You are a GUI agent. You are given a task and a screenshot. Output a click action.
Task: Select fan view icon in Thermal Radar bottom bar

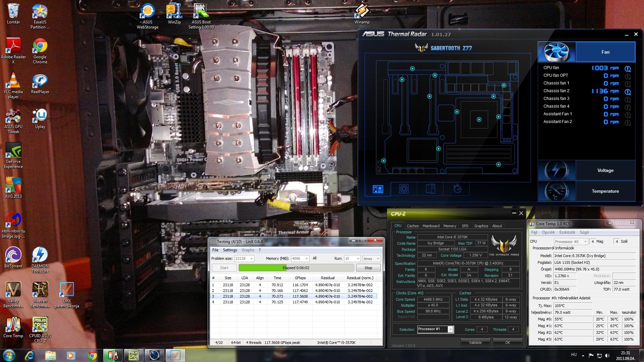click(404, 189)
